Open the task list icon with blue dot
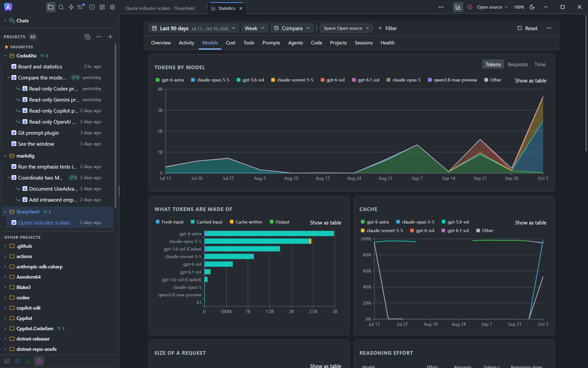The height and width of the screenshot is (368, 588). [x=81, y=7]
